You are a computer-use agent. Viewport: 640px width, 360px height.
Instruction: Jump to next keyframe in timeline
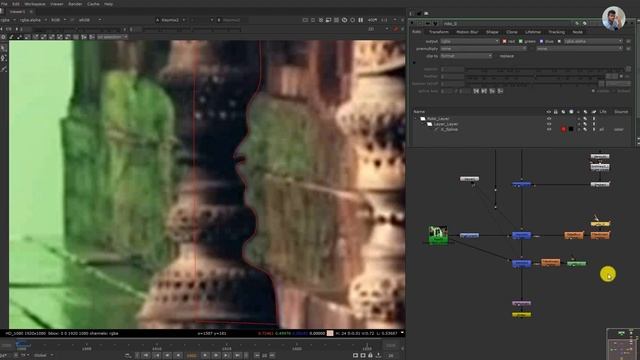(227, 356)
